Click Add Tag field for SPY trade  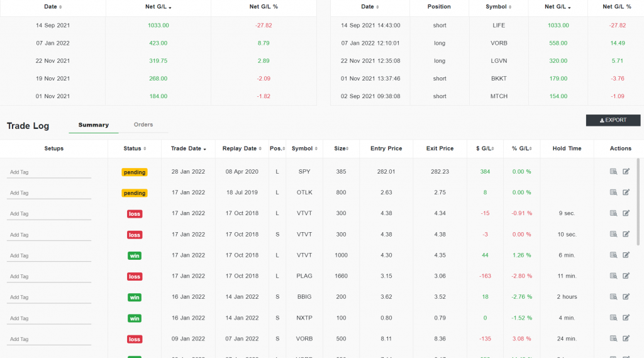coord(49,172)
